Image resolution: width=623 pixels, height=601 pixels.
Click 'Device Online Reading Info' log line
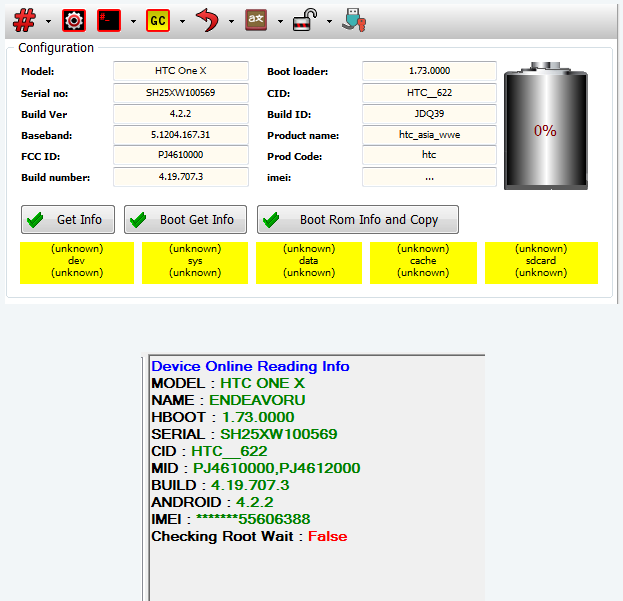pos(250,366)
